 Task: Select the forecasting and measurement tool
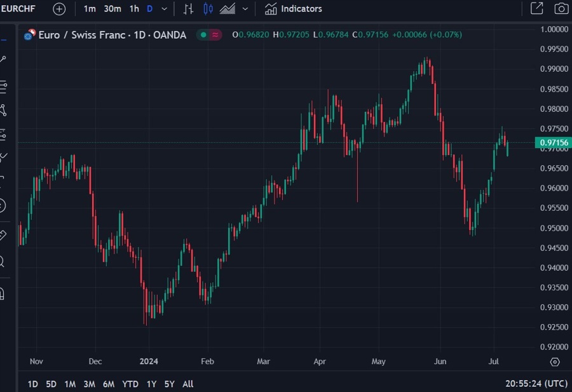3,135
